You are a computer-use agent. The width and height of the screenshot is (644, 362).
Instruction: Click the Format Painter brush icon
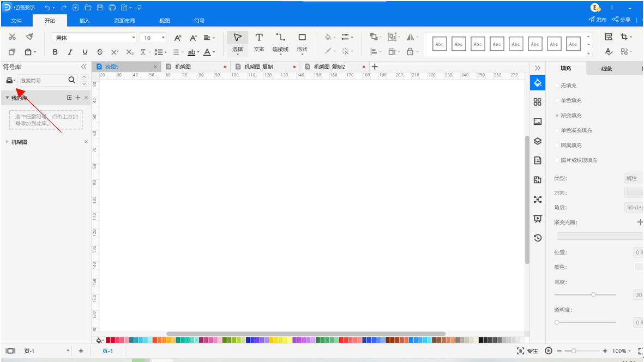pos(30,37)
